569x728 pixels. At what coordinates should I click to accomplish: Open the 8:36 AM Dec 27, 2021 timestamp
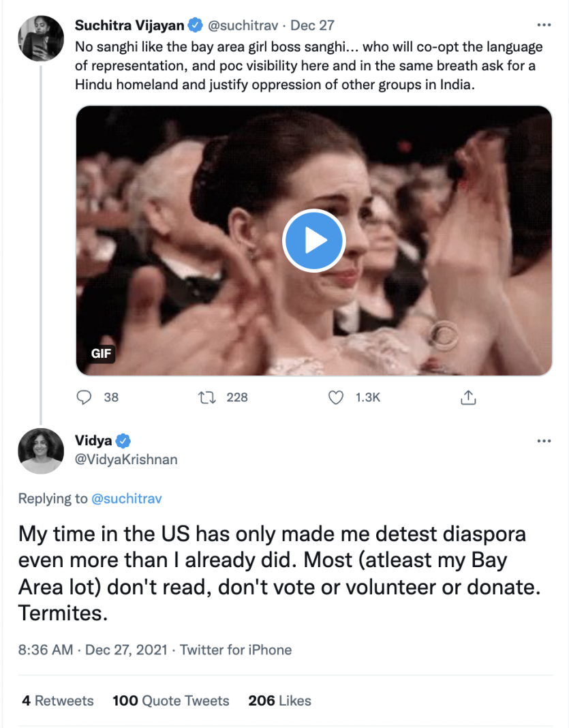pos(93,650)
